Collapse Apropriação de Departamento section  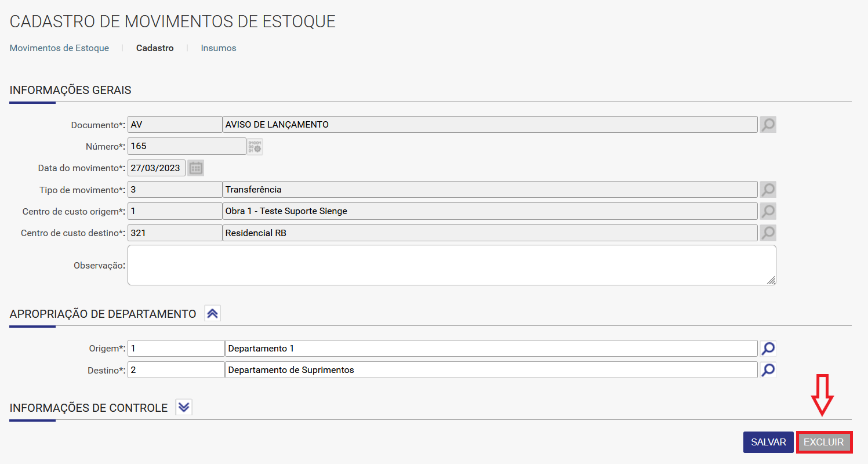click(212, 314)
